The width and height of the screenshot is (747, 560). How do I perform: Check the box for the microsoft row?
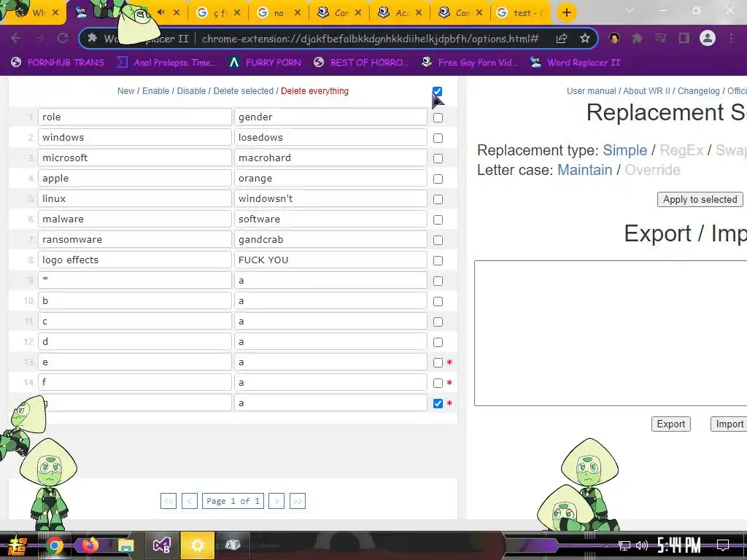tap(438, 158)
